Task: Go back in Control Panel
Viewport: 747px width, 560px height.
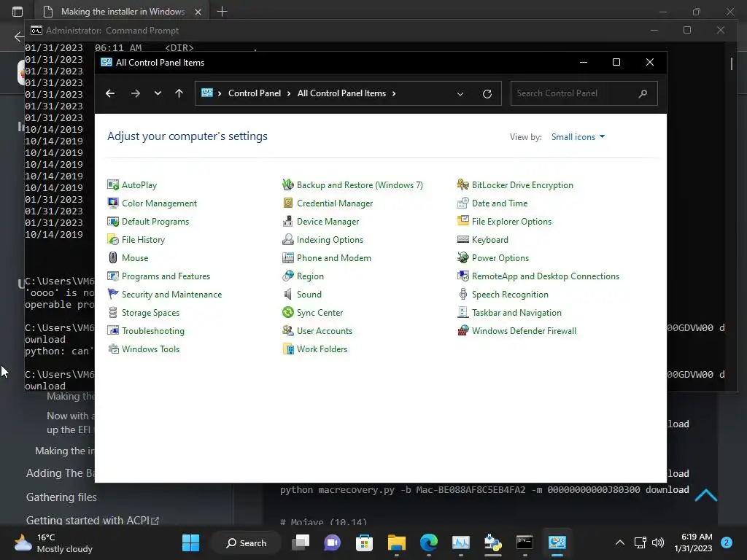Action: (x=110, y=93)
